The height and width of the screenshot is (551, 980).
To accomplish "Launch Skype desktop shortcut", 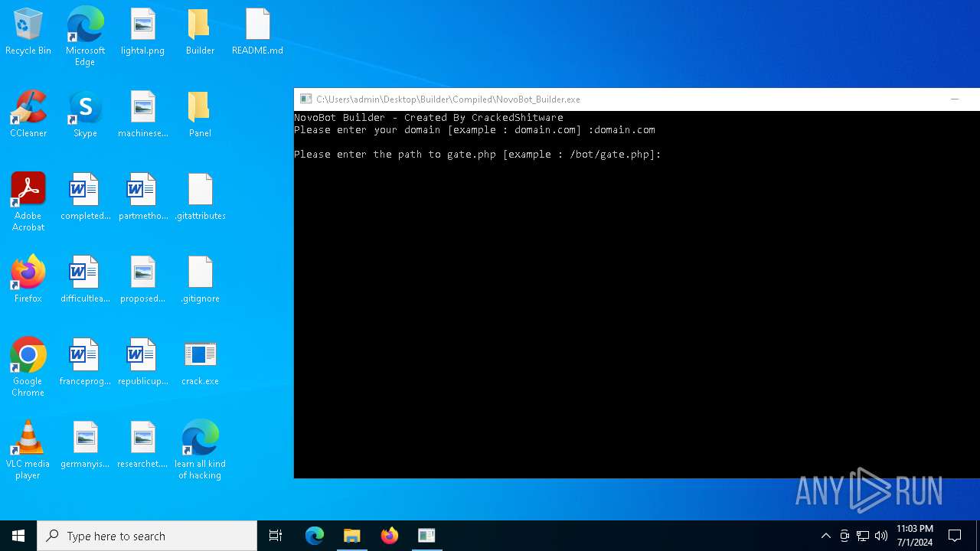I will click(x=85, y=115).
